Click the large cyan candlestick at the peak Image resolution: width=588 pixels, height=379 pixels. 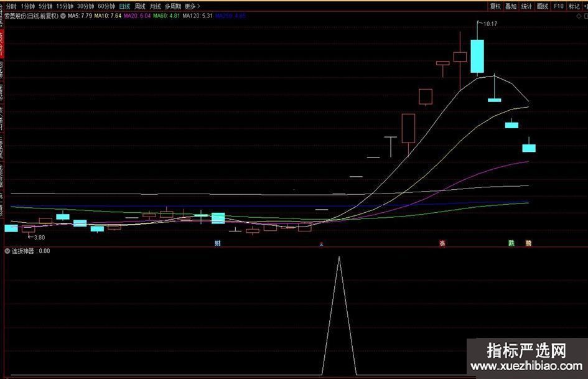pos(477,56)
